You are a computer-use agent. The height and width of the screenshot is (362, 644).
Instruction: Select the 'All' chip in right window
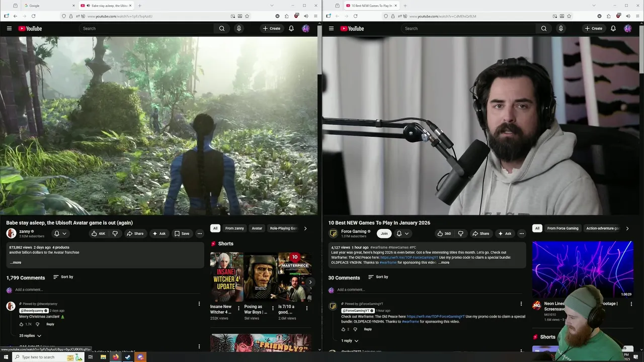click(x=537, y=228)
